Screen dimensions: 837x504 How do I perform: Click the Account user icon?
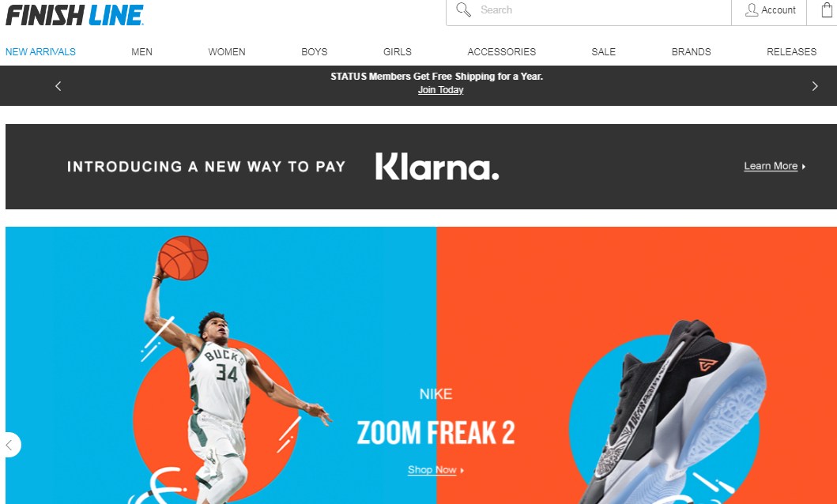point(752,10)
